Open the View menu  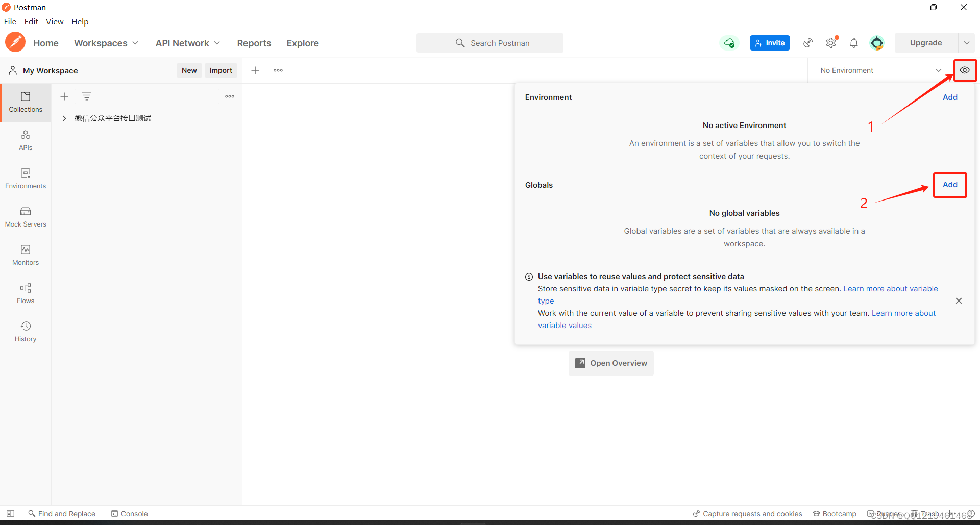(55, 21)
